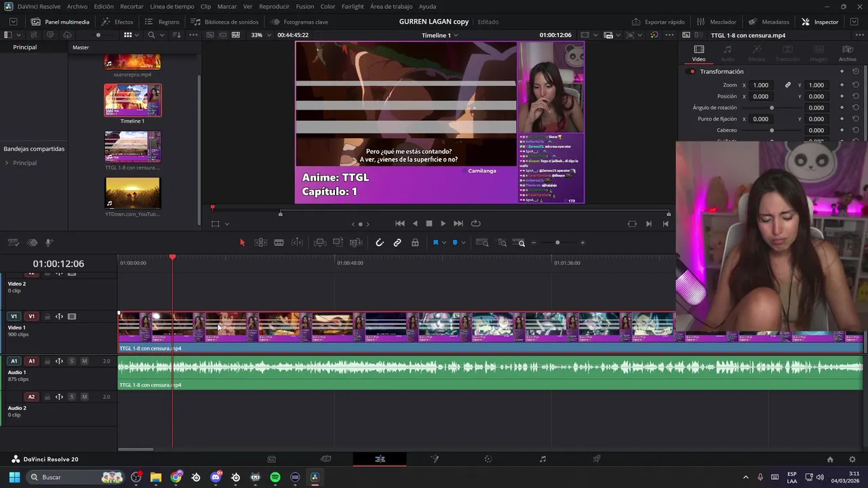868x488 pixels.
Task: Mute the Audio 2 track with M button
Action: tap(84, 396)
